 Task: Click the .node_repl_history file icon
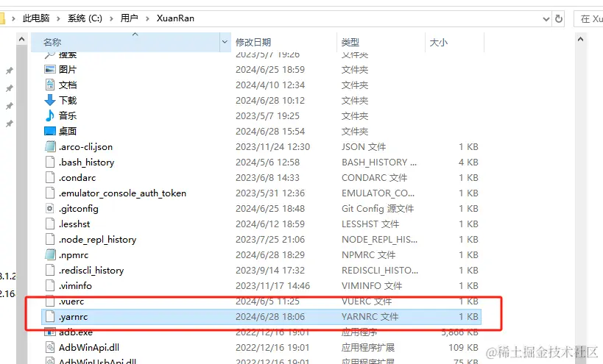(50, 239)
